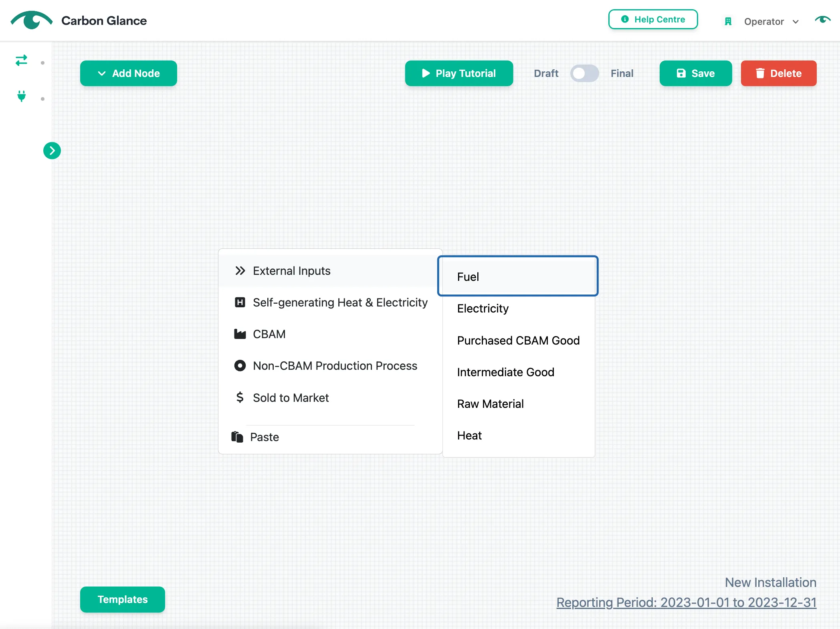This screenshot has width=840, height=629.
Task: Select External Inputs menu entry
Action: point(330,271)
